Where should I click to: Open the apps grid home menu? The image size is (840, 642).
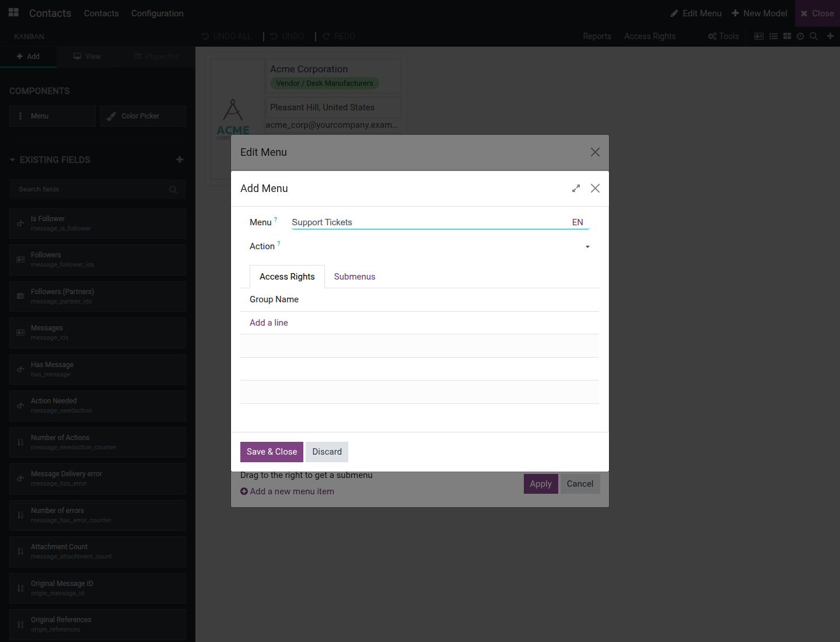pyautogui.click(x=13, y=13)
